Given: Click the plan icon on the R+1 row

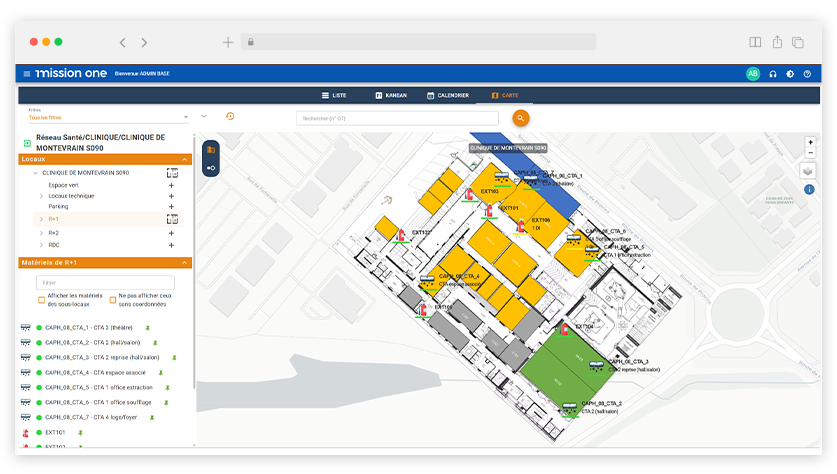Looking at the screenshot, I should click(172, 219).
